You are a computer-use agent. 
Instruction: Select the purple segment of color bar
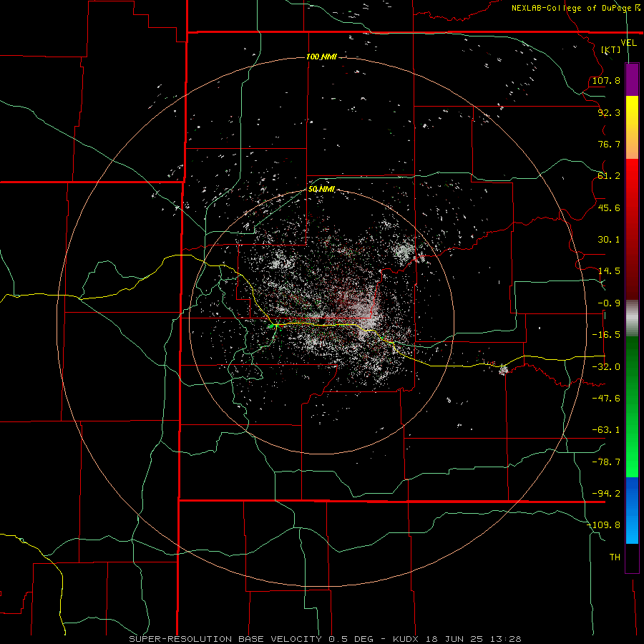[x=632, y=79]
